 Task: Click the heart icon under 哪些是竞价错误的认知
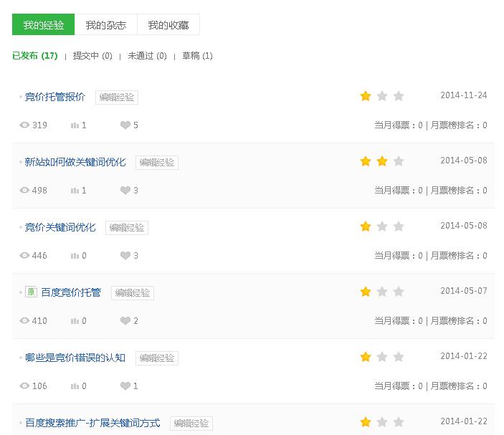(125, 386)
